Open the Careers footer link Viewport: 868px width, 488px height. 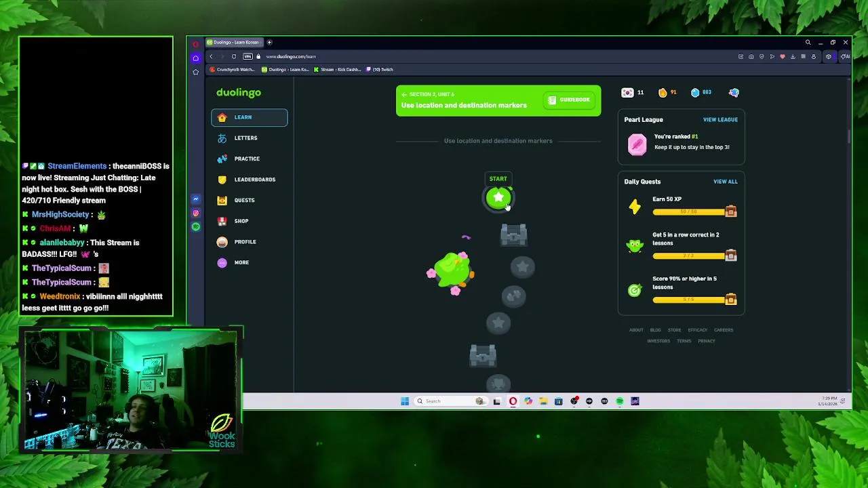(724, 330)
